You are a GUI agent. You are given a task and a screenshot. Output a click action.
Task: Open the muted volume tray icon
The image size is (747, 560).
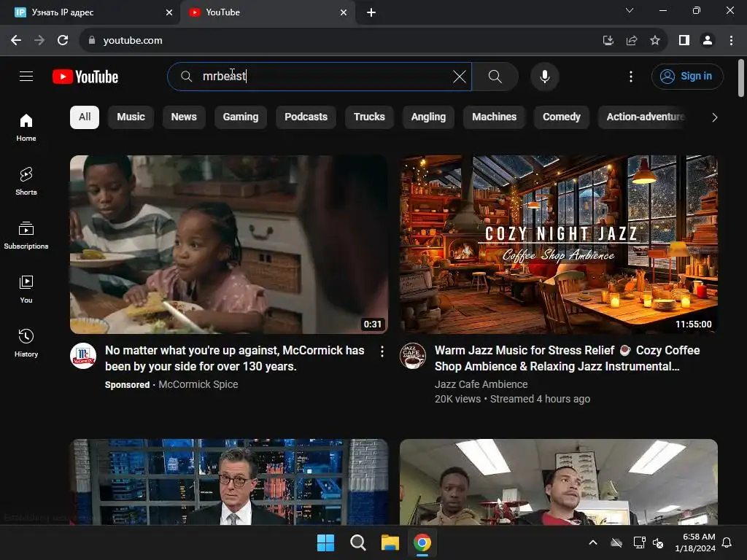658,542
